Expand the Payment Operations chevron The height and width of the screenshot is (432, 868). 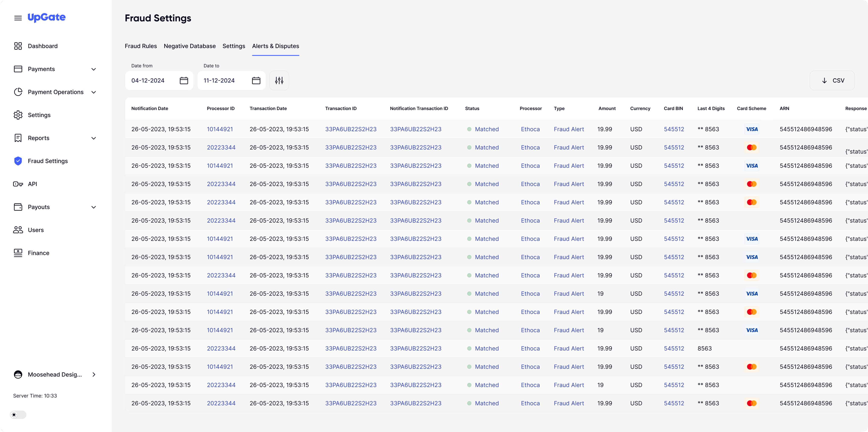pos(94,92)
